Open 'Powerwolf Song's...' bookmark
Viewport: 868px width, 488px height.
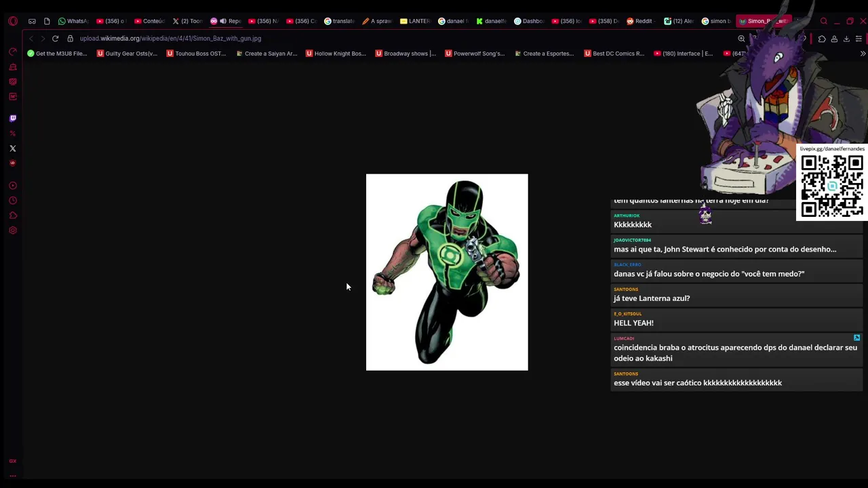click(475, 54)
